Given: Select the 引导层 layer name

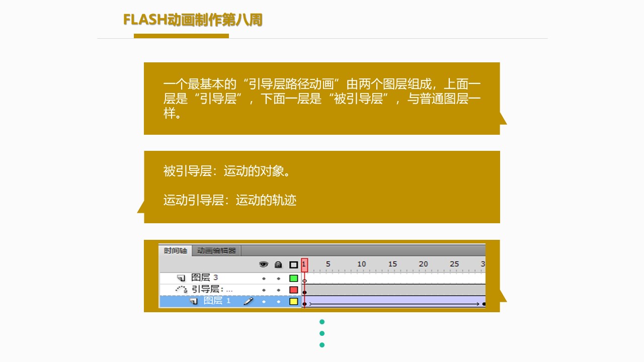Looking at the screenshot, I should [x=212, y=289].
